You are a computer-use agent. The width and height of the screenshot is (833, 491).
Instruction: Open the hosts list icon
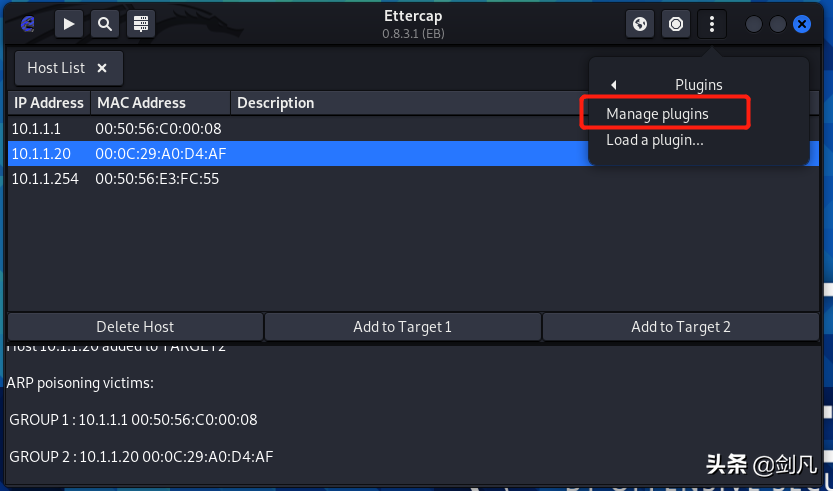(141, 24)
